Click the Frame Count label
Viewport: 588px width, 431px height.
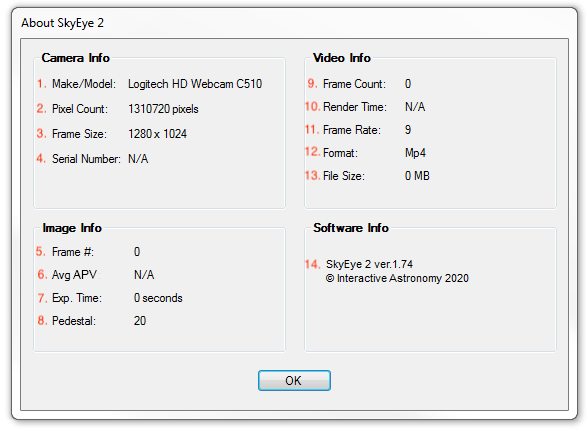[354, 84]
